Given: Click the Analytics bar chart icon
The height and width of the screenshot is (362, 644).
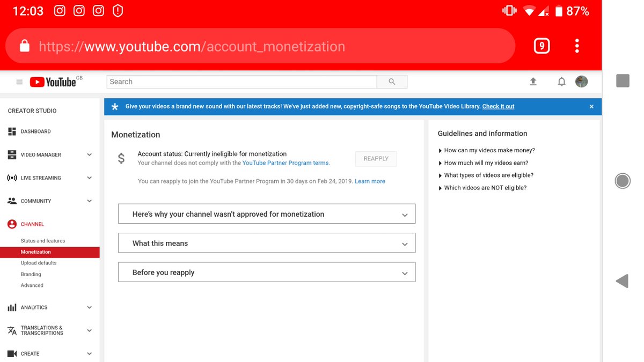Looking at the screenshot, I should tap(12, 307).
